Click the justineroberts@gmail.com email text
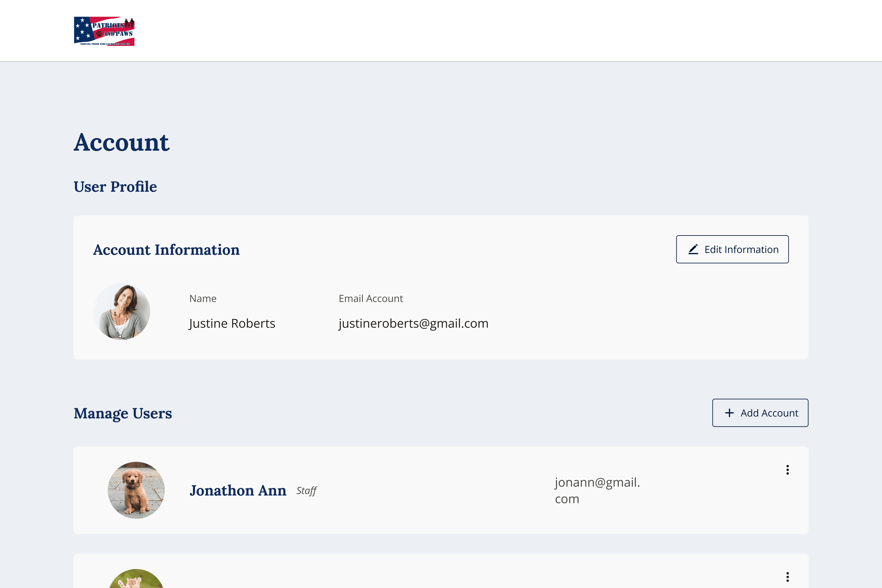 click(413, 323)
